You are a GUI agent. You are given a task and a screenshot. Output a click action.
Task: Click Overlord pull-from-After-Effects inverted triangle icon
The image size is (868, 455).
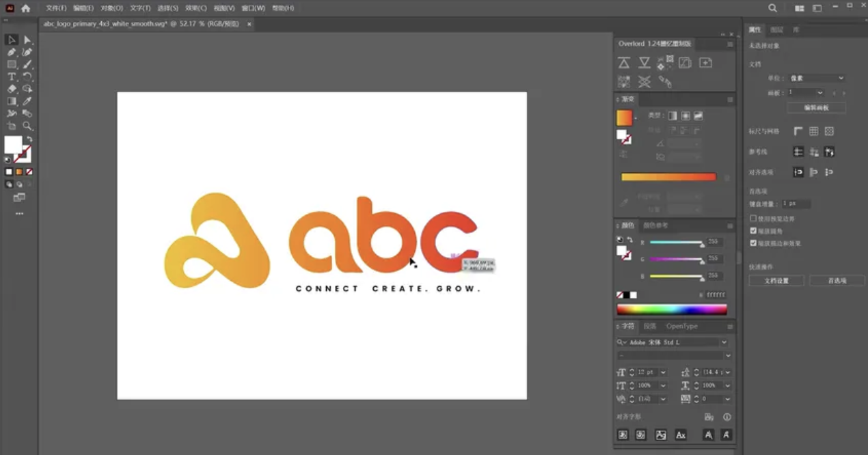tap(644, 63)
